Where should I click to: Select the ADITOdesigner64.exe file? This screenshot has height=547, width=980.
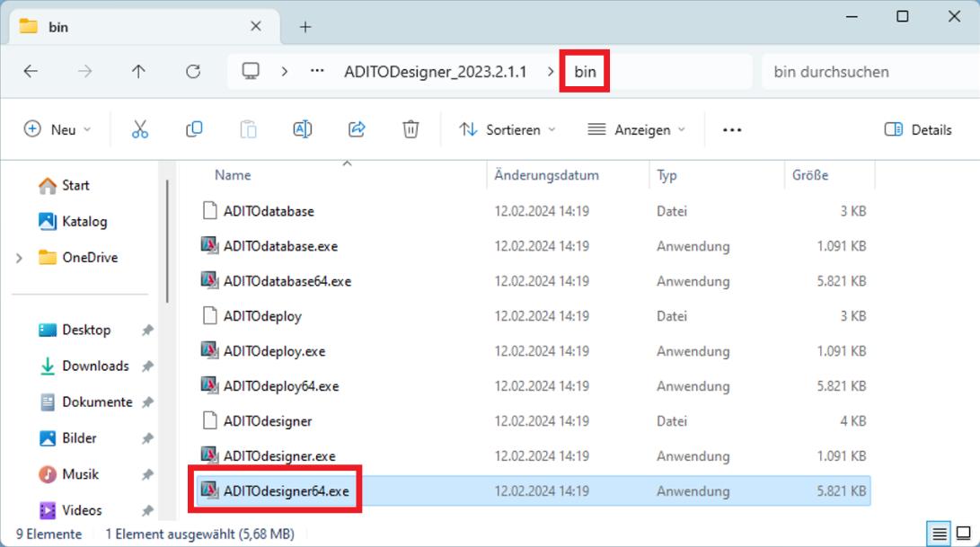287,491
